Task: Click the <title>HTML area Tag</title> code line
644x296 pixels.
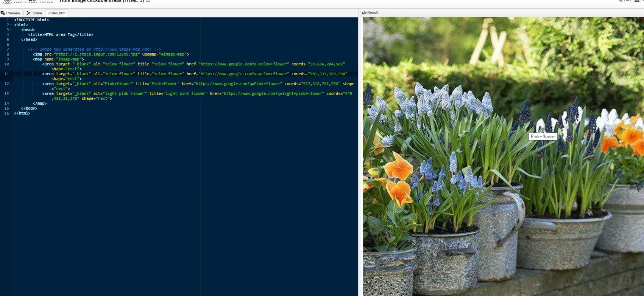Action: click(61, 35)
